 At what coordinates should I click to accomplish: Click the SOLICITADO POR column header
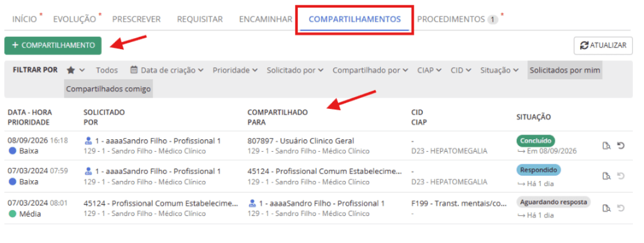coord(104,117)
